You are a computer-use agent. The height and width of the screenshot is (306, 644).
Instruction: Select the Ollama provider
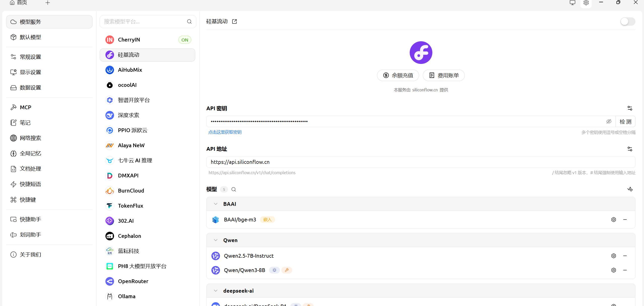coord(147,296)
